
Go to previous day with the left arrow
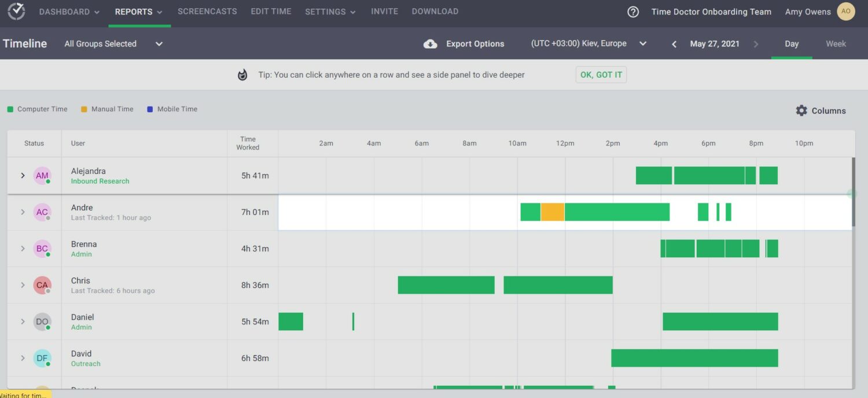(x=674, y=43)
